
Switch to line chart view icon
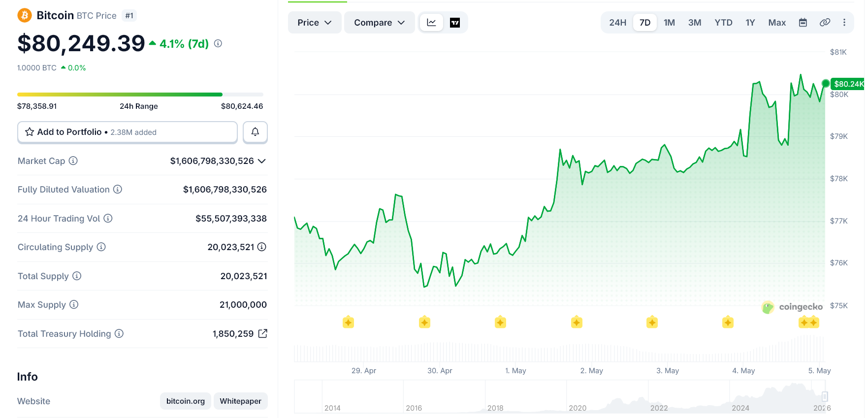point(431,23)
